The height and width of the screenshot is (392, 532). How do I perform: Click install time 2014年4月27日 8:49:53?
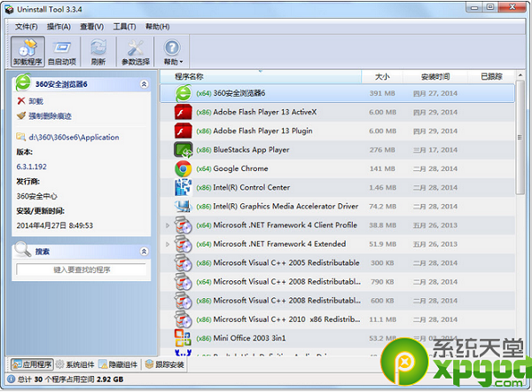(x=55, y=225)
